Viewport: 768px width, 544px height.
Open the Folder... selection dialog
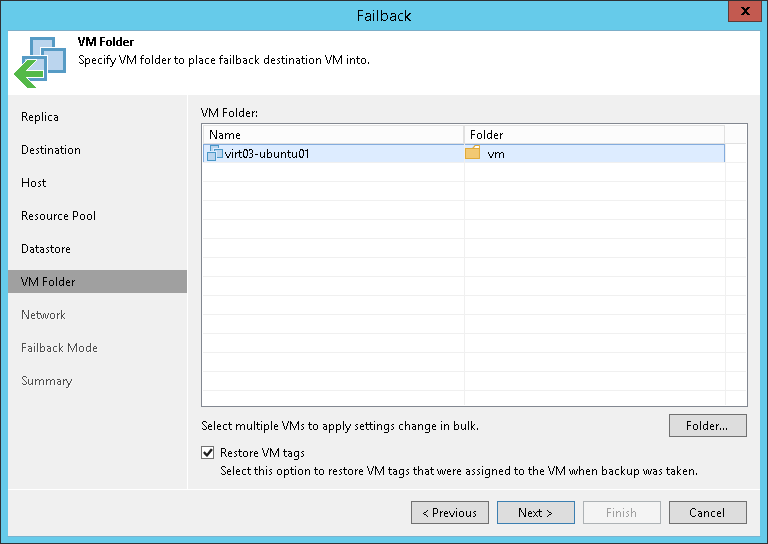click(707, 425)
